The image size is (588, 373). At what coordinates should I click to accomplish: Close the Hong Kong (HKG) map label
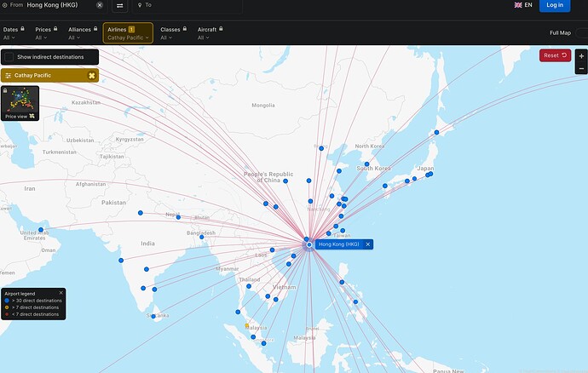coord(368,244)
